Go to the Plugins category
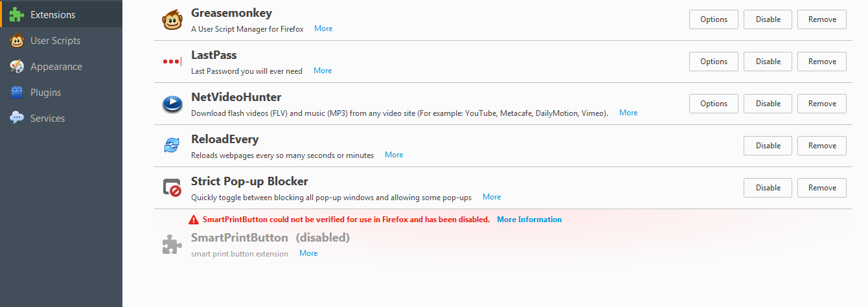The height and width of the screenshot is (307, 868). pyautogui.click(x=45, y=92)
